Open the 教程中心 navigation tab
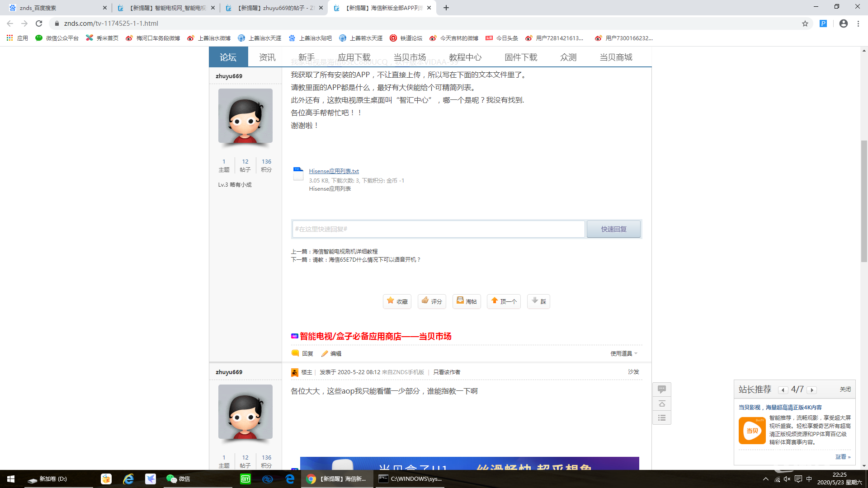The width and height of the screenshot is (868, 488). (x=465, y=57)
